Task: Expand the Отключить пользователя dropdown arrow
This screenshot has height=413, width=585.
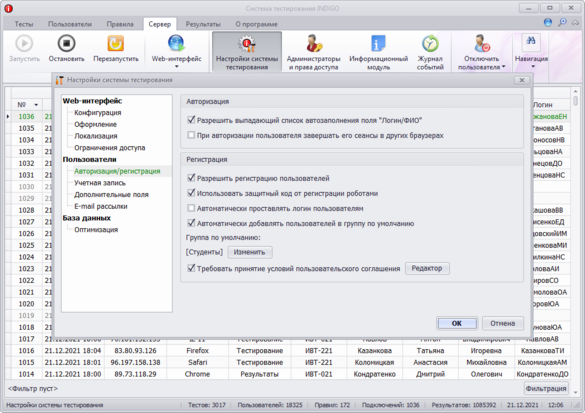Action: tap(504, 67)
